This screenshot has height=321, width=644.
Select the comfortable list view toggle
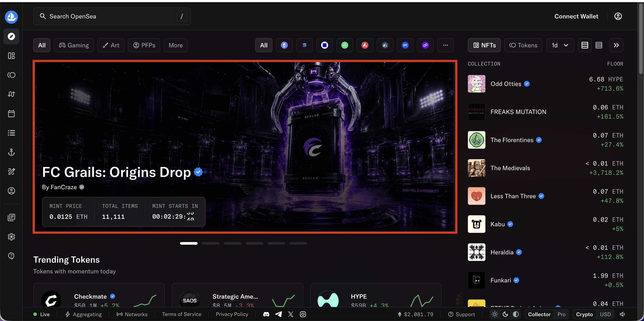pyautogui.click(x=584, y=45)
